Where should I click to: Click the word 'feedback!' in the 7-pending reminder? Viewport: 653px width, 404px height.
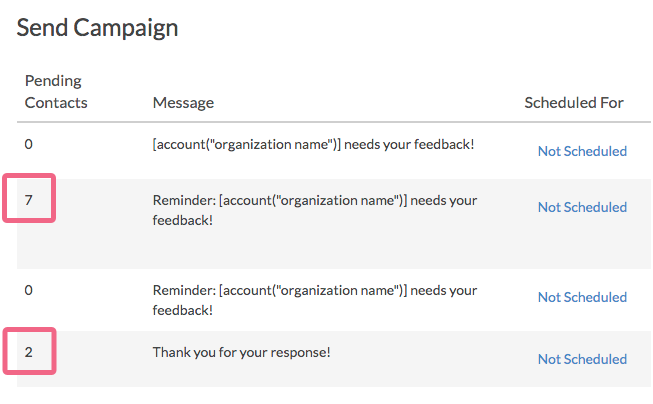182,220
